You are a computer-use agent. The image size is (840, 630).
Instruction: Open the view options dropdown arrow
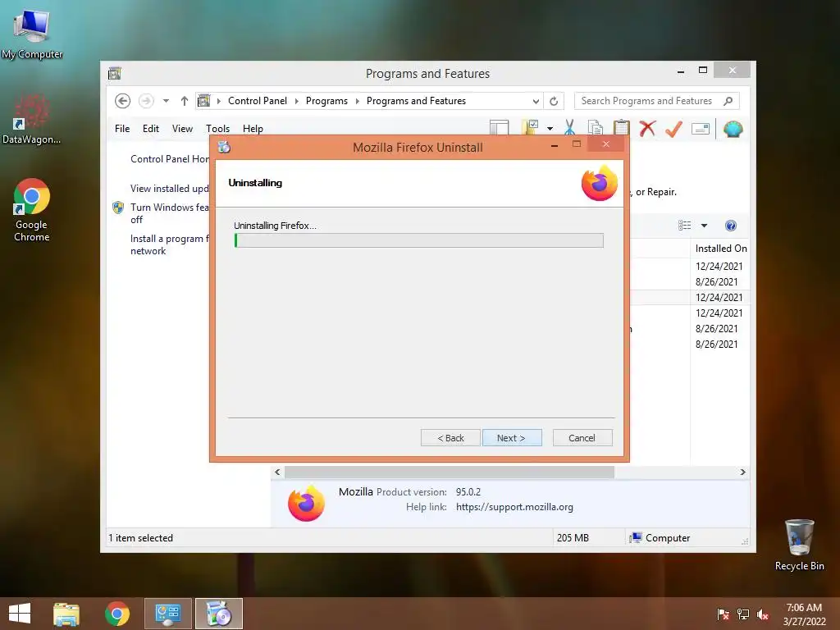tap(704, 226)
